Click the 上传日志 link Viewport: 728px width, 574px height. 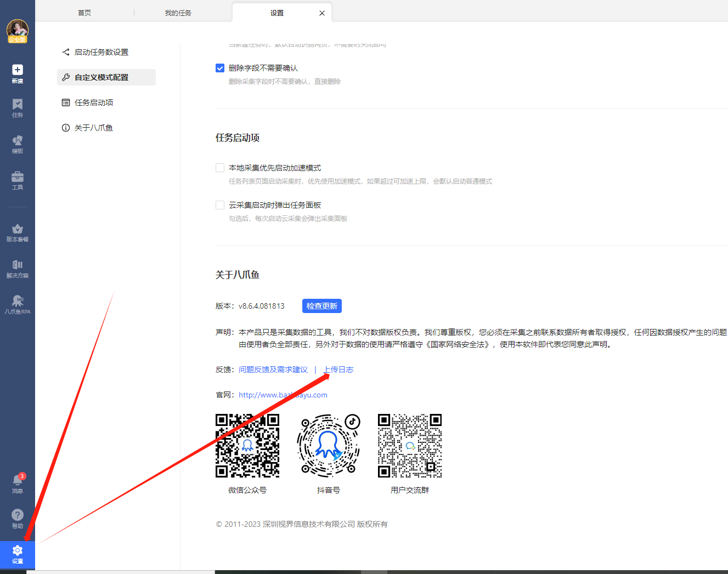[x=338, y=370]
